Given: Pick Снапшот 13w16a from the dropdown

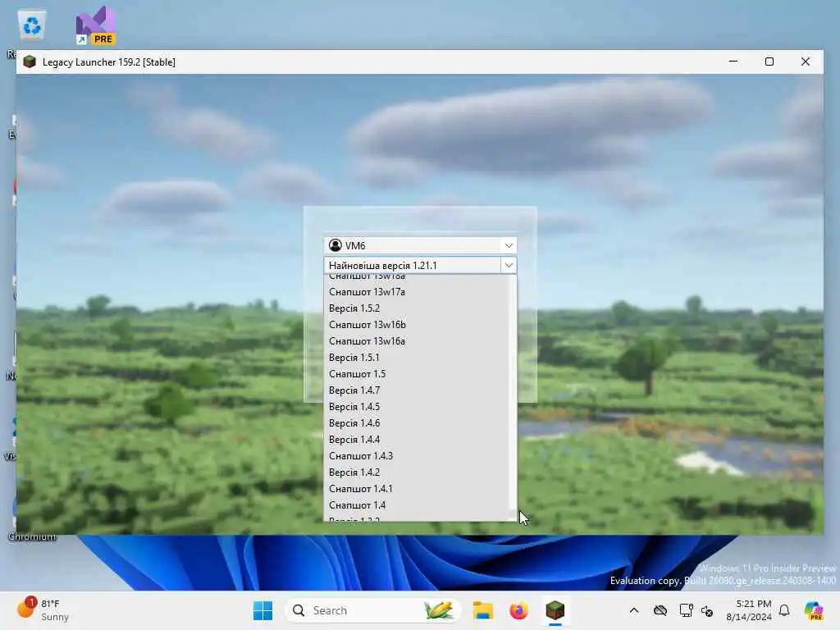Looking at the screenshot, I should point(416,341).
